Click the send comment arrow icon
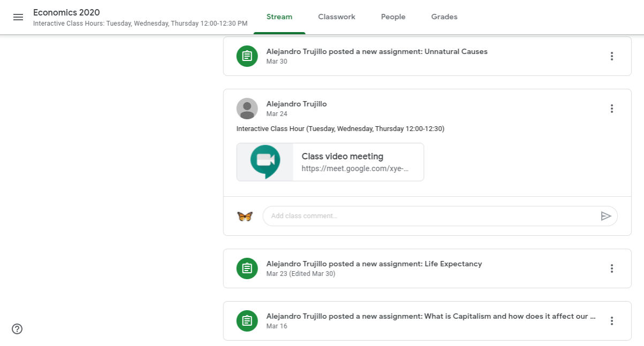This screenshot has width=644, height=346. [605, 216]
